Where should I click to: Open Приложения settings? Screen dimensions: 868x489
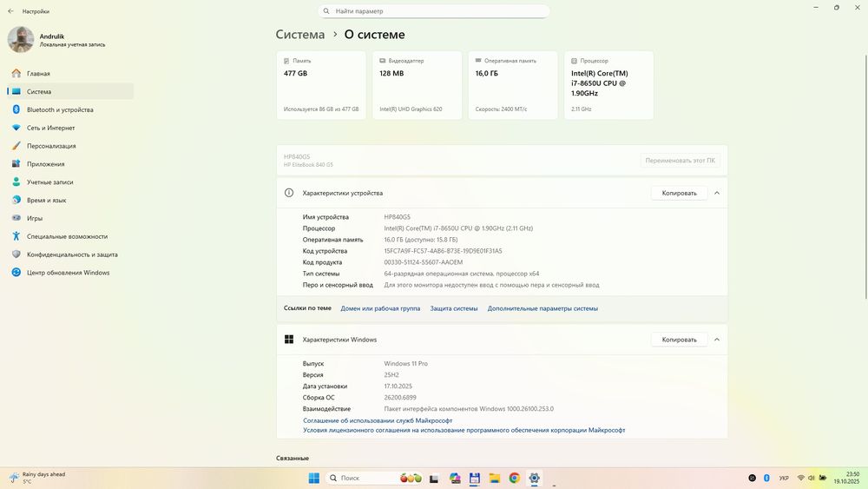[x=70, y=164]
